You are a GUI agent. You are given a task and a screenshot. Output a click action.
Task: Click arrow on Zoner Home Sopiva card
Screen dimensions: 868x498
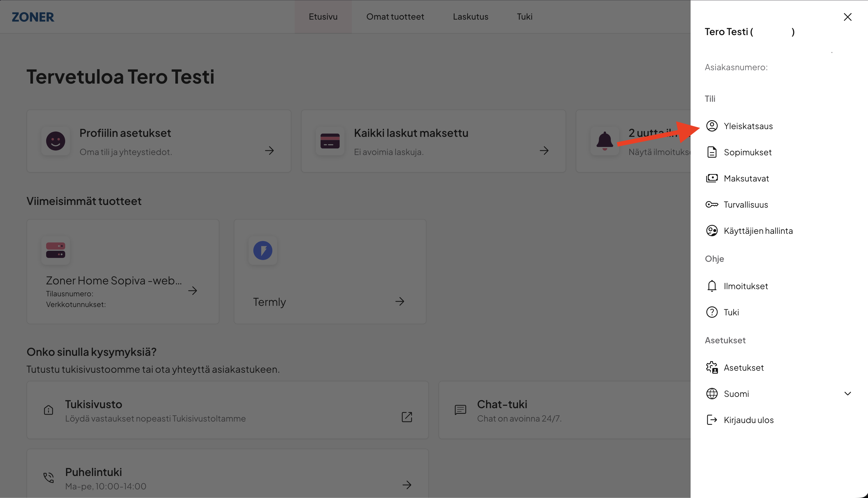coord(193,291)
